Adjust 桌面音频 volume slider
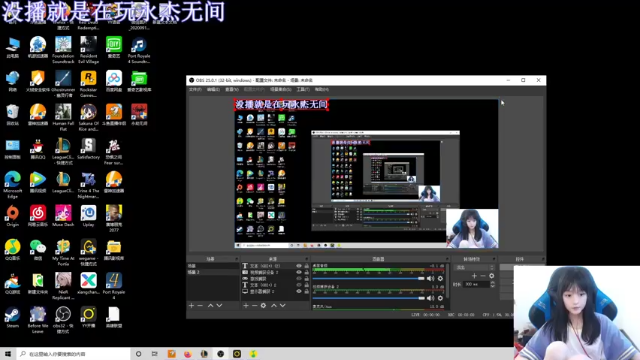This screenshot has width=640, height=360. click(369, 278)
